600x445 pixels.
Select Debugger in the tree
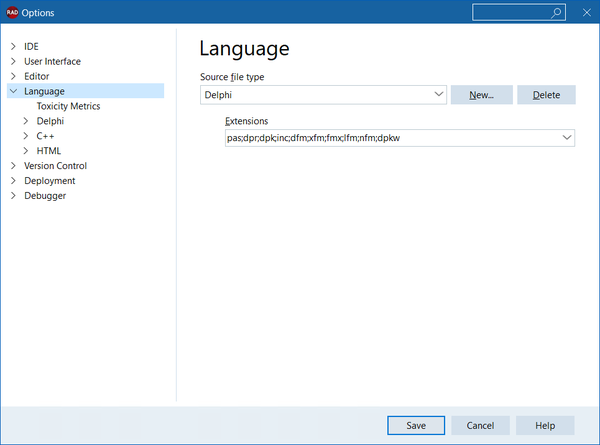(45, 196)
